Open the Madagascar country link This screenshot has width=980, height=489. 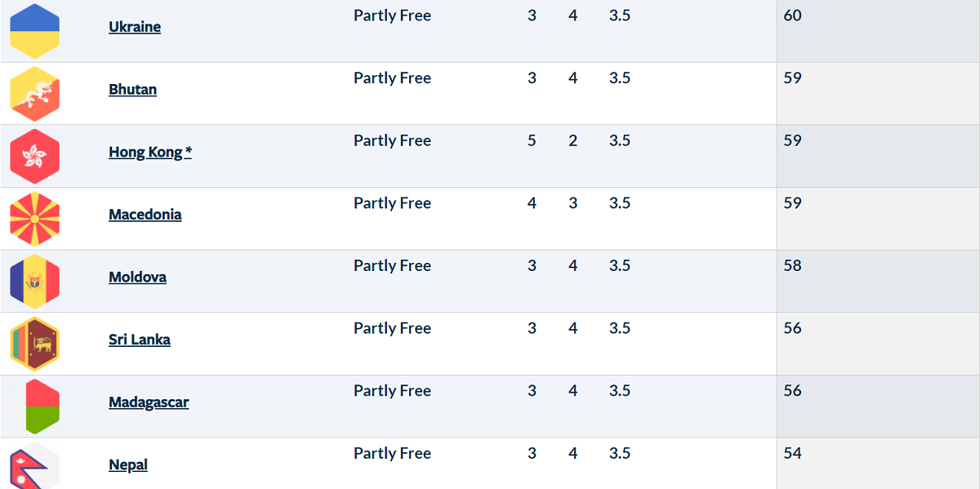(x=149, y=402)
